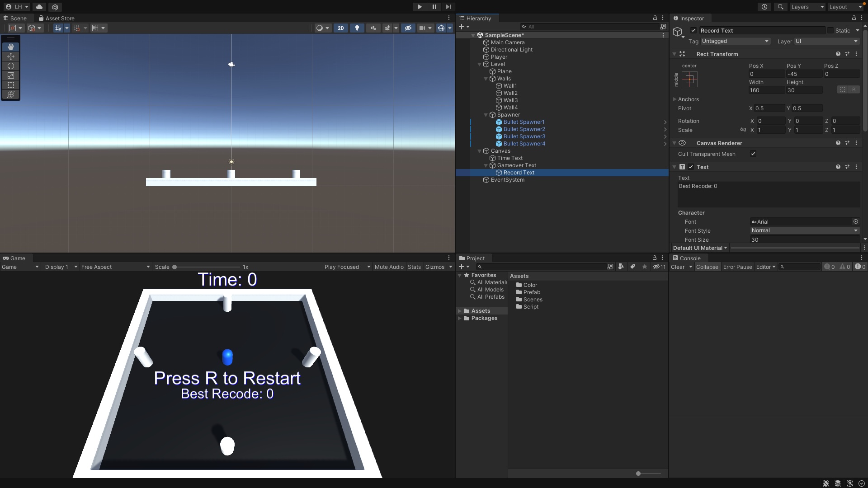This screenshot has height=488, width=868.
Task: Open the Unity Cloud icon
Action: pos(39,7)
